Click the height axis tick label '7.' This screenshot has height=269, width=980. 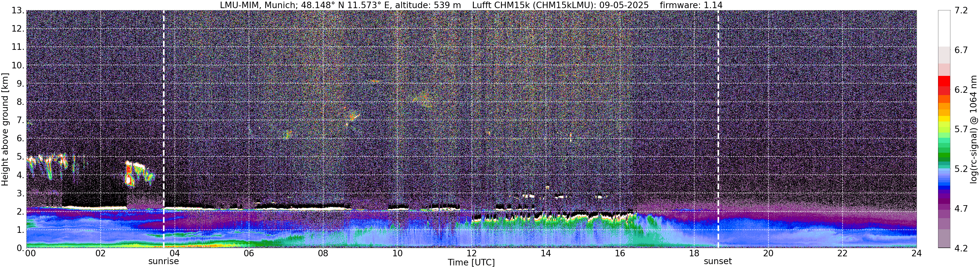point(20,120)
